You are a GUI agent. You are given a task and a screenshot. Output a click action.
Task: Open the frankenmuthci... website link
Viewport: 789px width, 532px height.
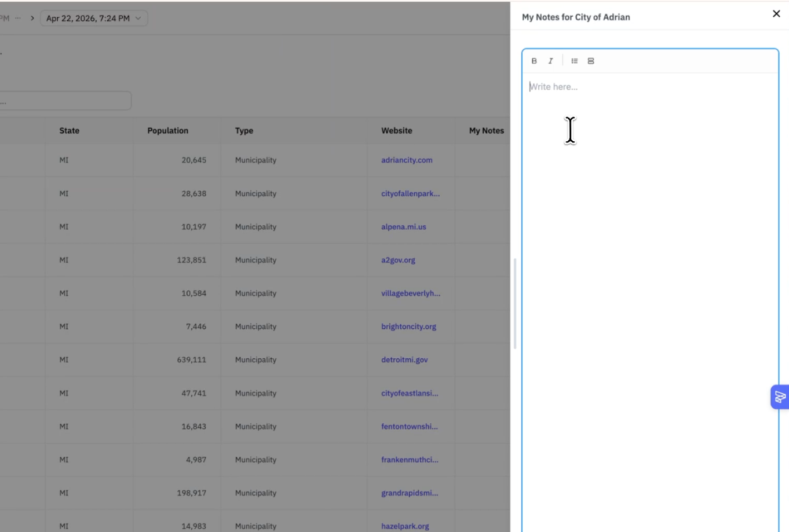(410, 460)
